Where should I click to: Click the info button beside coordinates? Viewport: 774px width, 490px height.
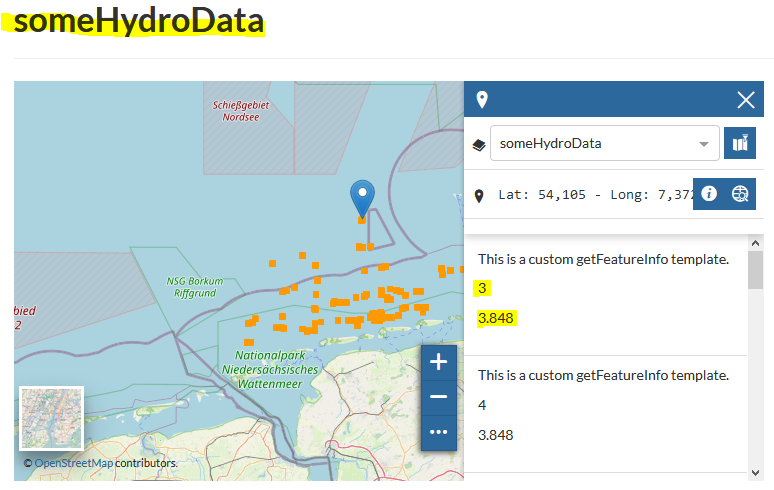pyautogui.click(x=709, y=194)
